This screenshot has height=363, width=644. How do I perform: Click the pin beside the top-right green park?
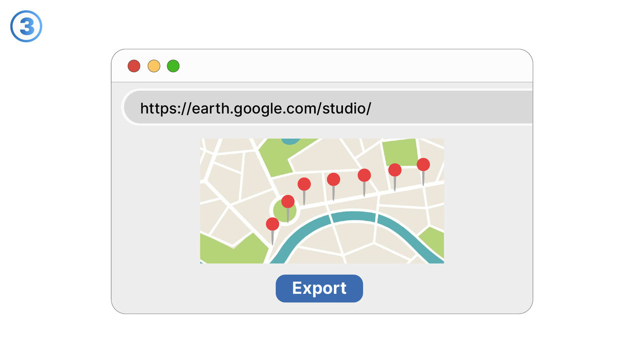point(395,170)
